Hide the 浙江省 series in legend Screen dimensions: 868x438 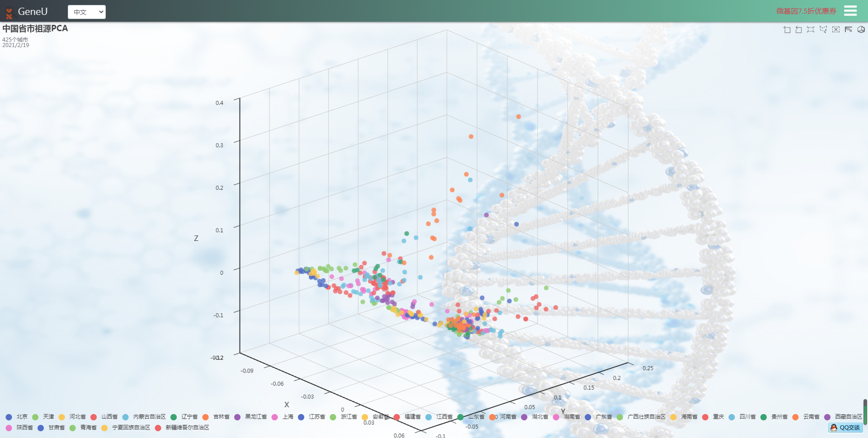point(344,417)
